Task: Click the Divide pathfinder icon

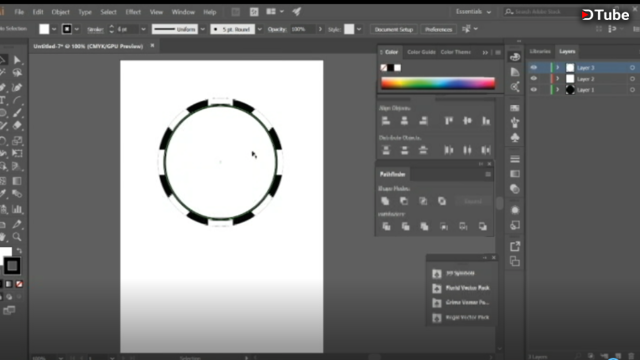Action: pyautogui.click(x=386, y=227)
